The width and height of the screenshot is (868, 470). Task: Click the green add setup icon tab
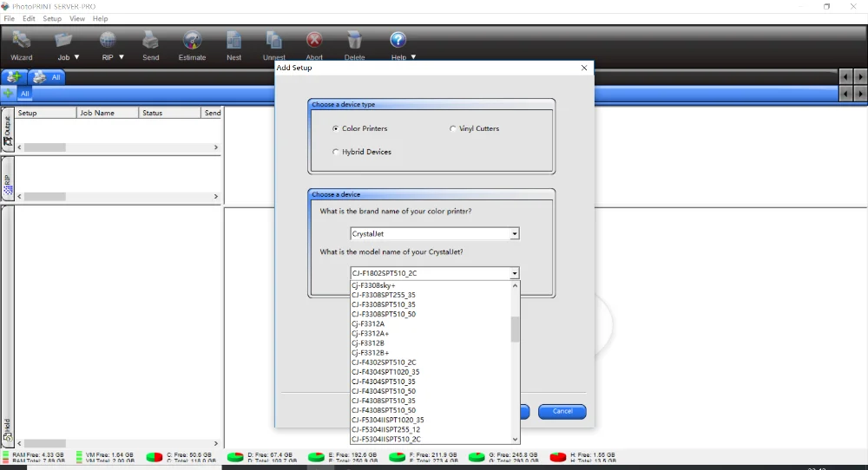coord(14,77)
